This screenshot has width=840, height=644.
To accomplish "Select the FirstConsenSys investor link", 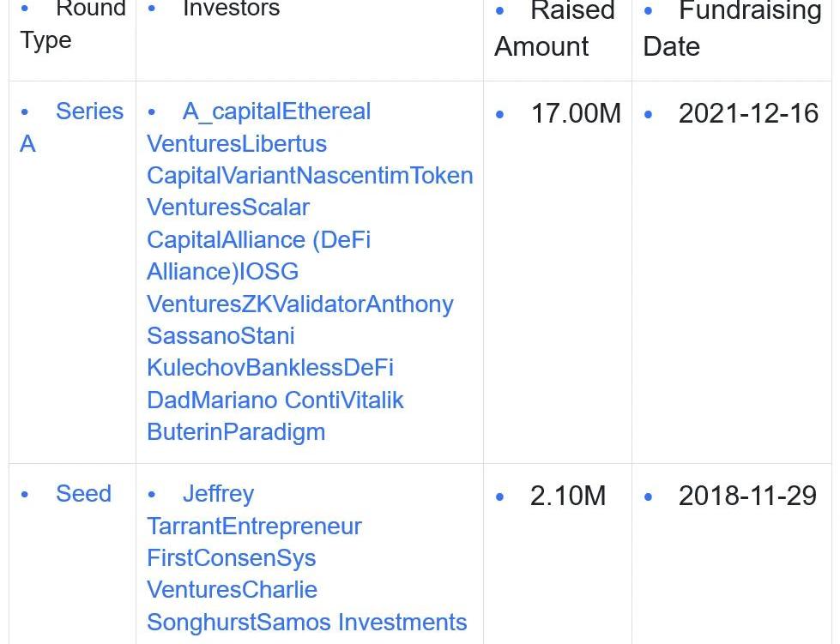I will (x=232, y=557).
